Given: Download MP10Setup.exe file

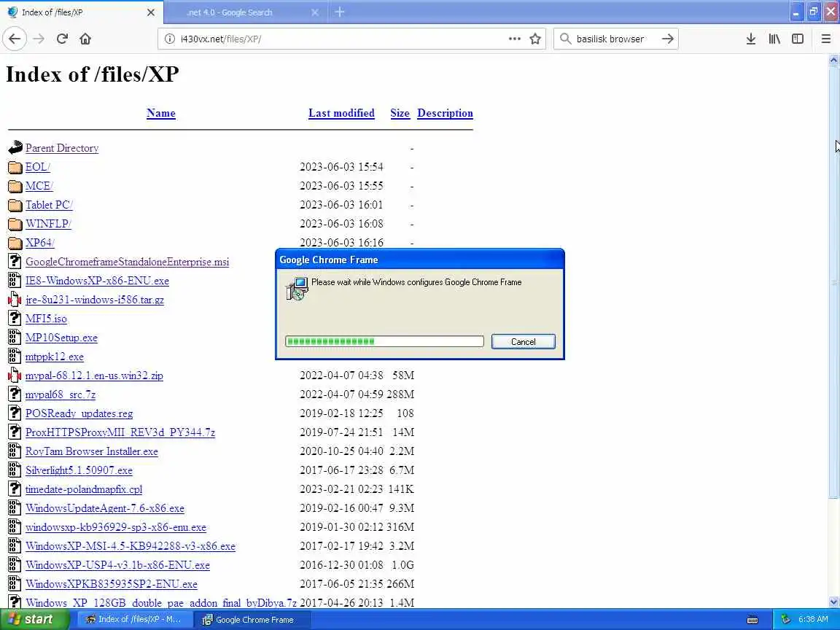Looking at the screenshot, I should coord(61,338).
